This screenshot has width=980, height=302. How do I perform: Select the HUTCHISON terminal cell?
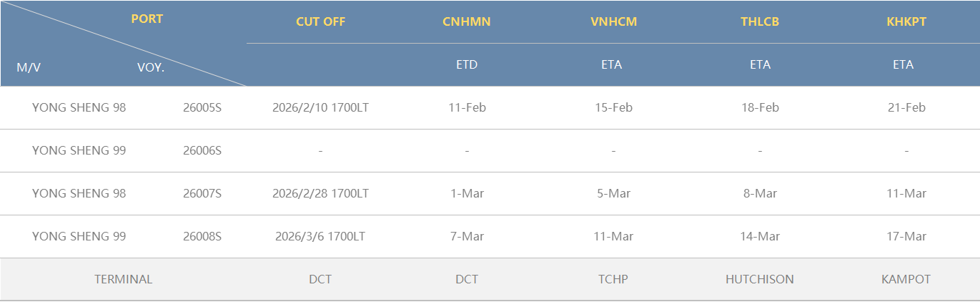tap(760, 280)
